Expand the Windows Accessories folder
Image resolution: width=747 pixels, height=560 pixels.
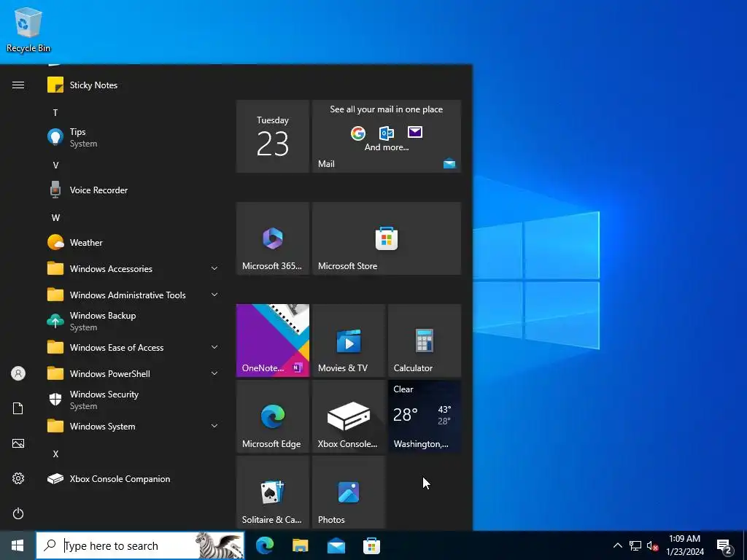pyautogui.click(x=133, y=268)
